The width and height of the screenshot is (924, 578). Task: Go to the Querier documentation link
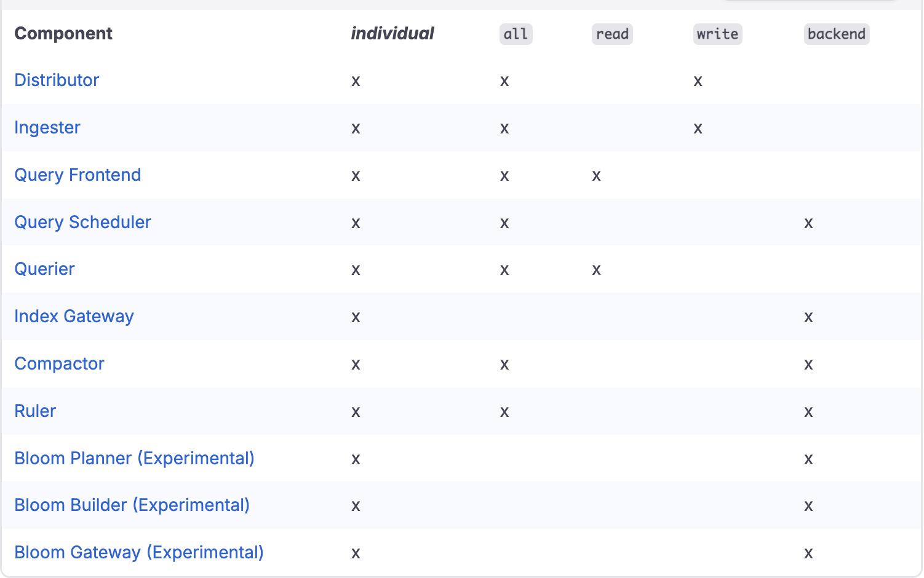click(x=44, y=269)
